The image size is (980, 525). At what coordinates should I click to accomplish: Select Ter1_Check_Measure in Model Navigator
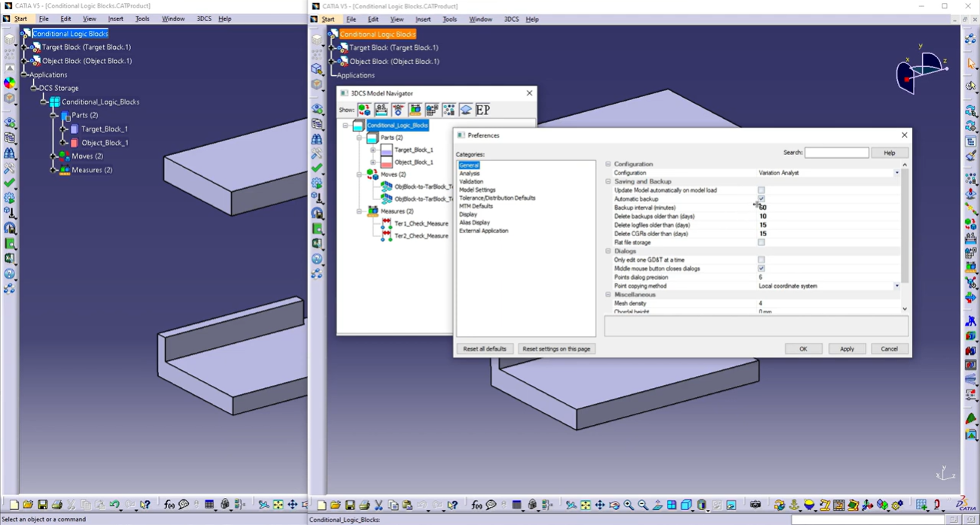point(422,223)
